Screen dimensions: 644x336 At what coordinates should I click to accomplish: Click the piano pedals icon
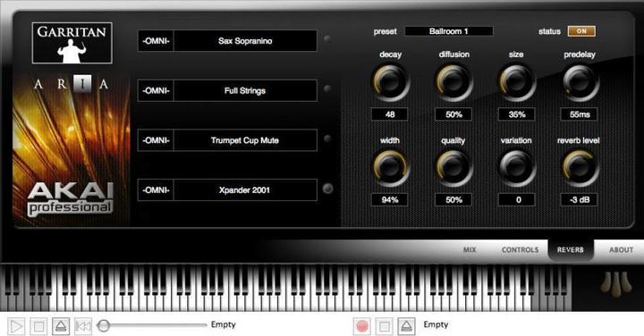[614, 284]
